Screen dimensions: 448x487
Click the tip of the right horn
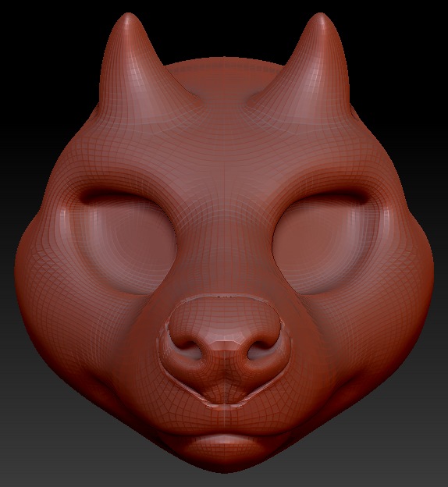[x=320, y=18]
